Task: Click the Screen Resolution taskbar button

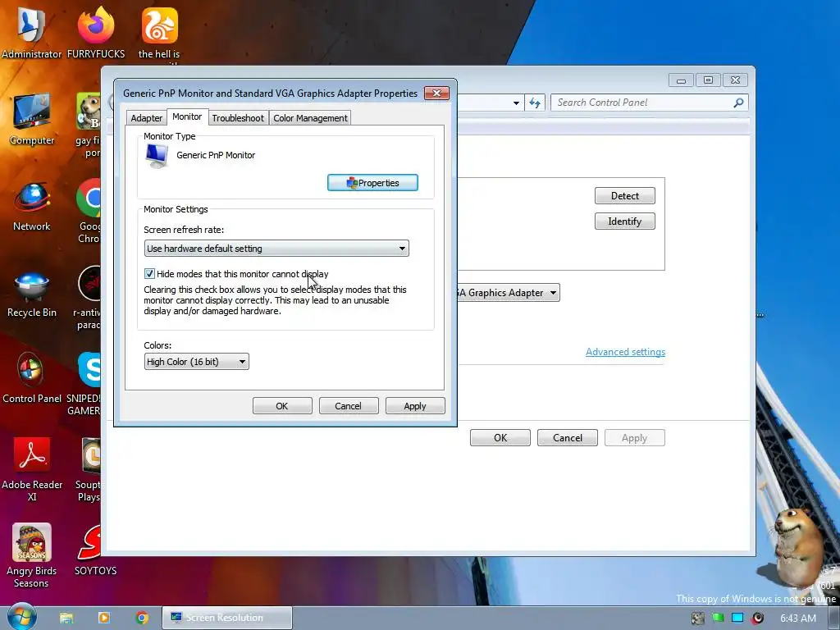Action: tap(227, 618)
